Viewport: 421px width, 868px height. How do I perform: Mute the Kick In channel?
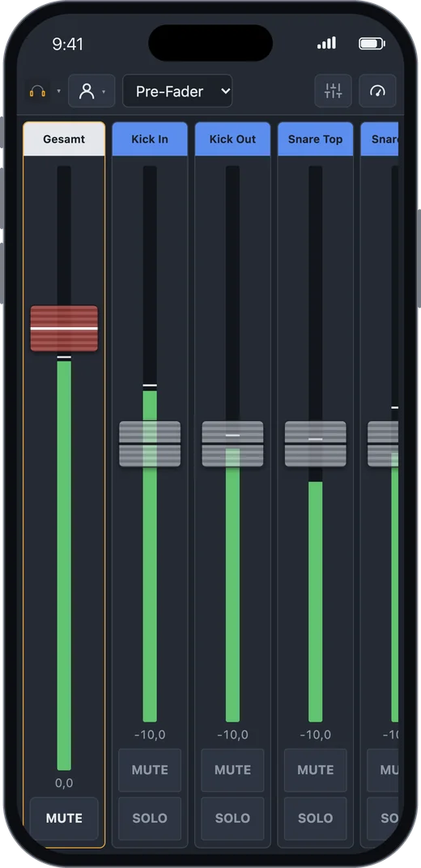point(150,770)
